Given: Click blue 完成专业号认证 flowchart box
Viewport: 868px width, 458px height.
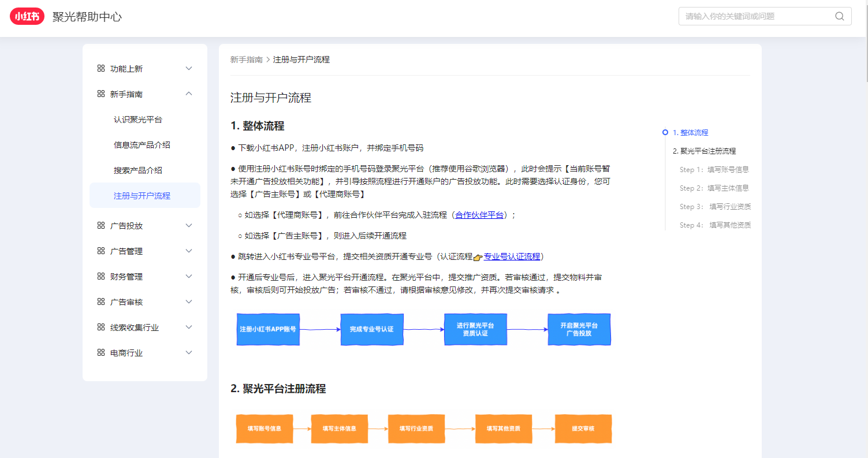Looking at the screenshot, I should pyautogui.click(x=372, y=329).
